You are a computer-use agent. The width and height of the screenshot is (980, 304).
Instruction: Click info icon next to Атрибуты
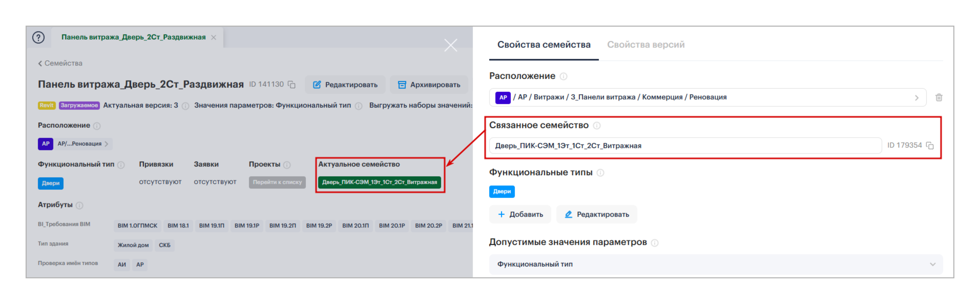point(79,205)
